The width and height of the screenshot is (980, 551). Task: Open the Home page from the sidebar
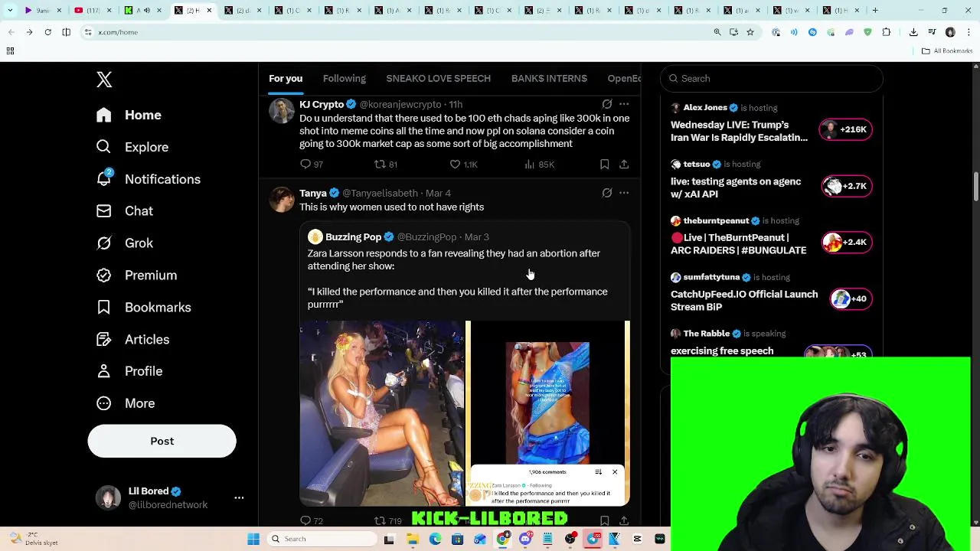[x=129, y=115]
